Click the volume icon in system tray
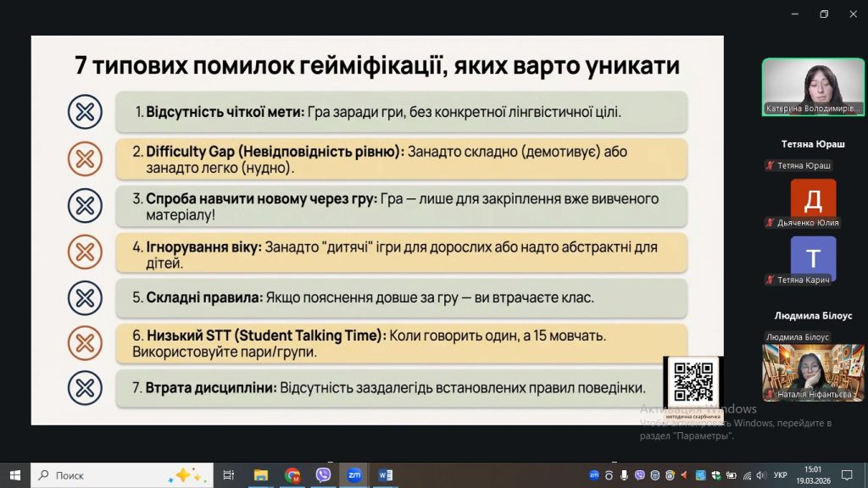This screenshot has height=488, width=868. coord(761,475)
